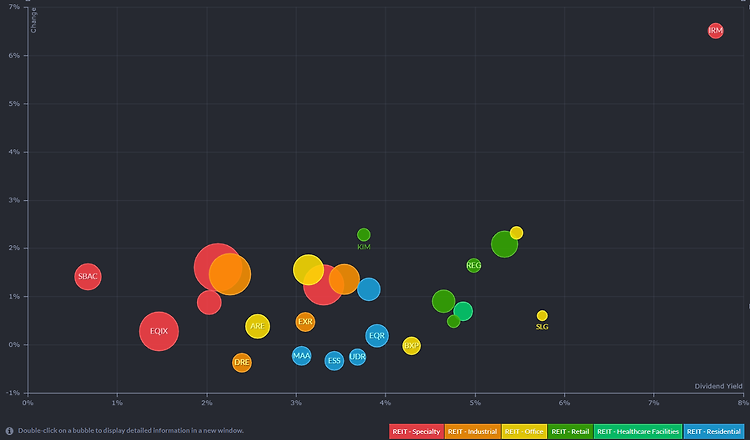Click the Change axis label
The width and height of the screenshot is (750, 440).
coord(33,20)
